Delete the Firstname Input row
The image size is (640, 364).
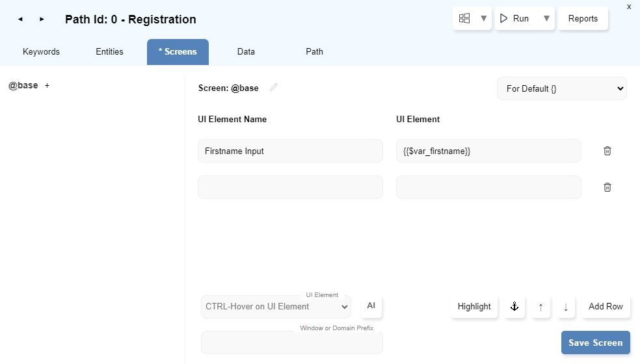pos(607,151)
